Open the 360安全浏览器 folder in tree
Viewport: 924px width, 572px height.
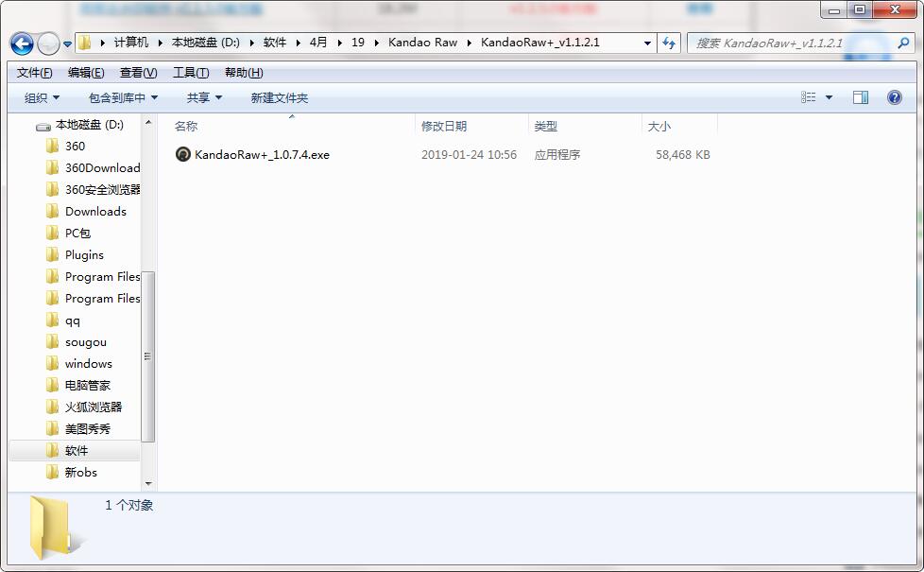[x=103, y=189]
